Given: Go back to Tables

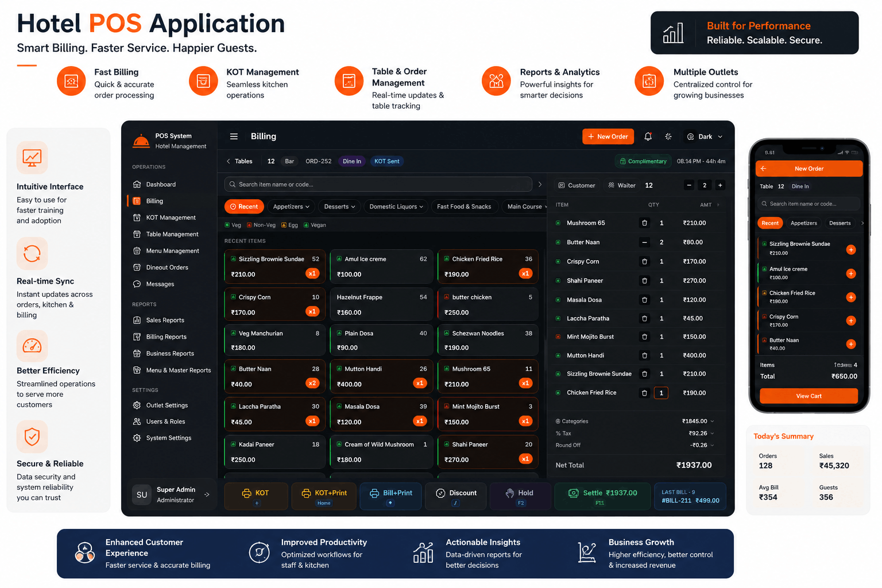Looking at the screenshot, I should pyautogui.click(x=239, y=161).
